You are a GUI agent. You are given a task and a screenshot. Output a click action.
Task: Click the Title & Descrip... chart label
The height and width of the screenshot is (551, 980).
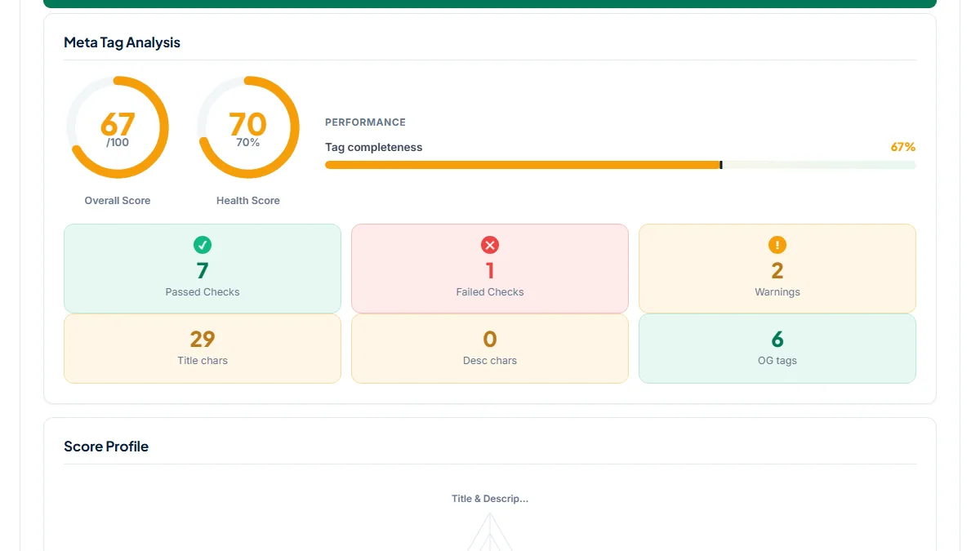(x=490, y=499)
